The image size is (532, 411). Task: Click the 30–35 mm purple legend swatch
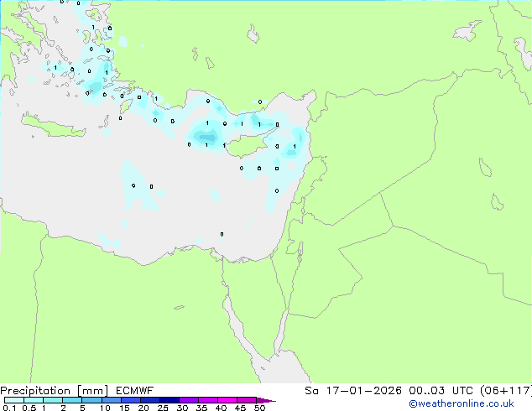[188, 400]
